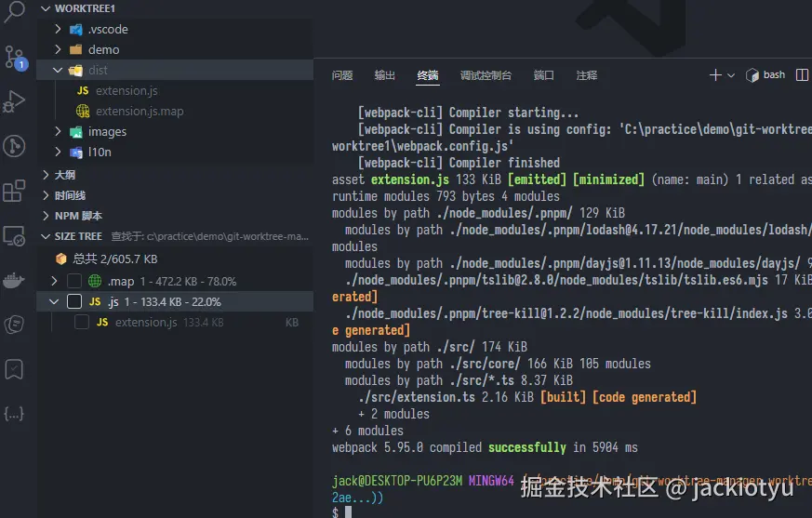Viewport: 812px width, 518px height.
Task: Click the demo folder icon
Action: (76, 49)
